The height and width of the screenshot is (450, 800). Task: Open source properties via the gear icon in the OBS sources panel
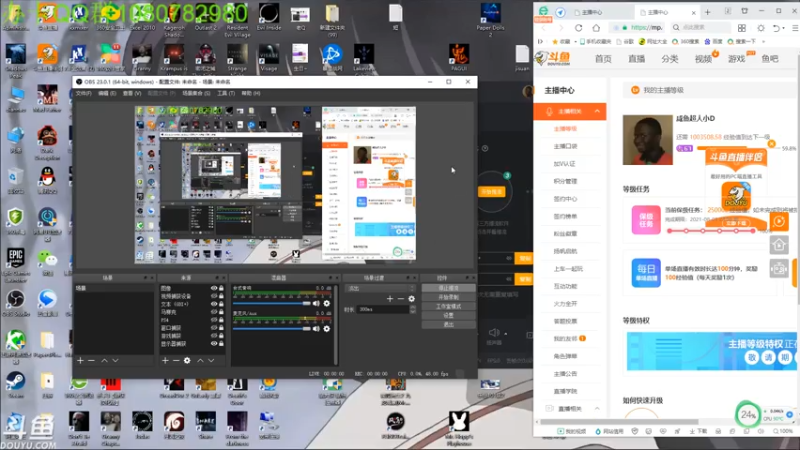(x=187, y=361)
